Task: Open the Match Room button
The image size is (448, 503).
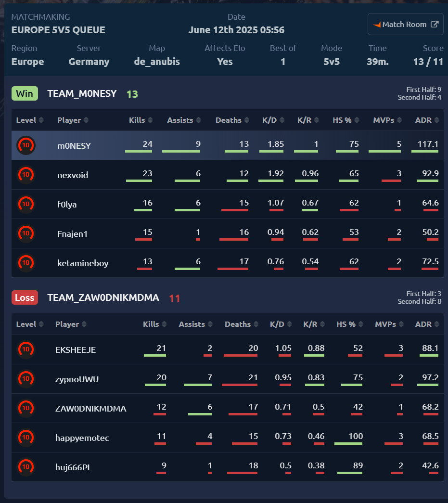Action: (405, 25)
